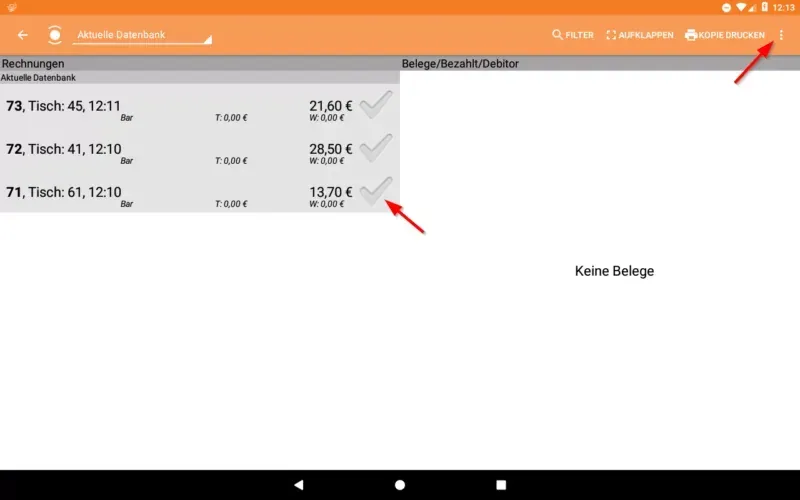The image size is (800, 500).
Task: Tap the Android home button
Action: pos(400,485)
